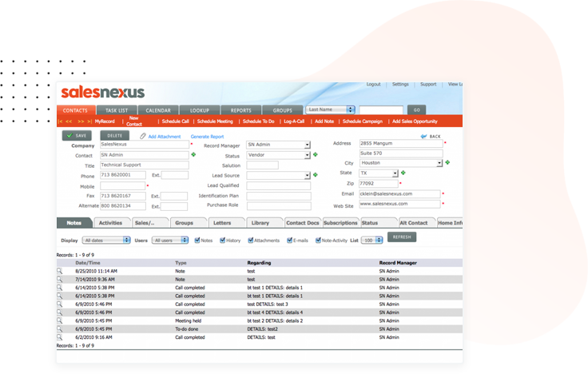Image resolution: width=588 pixels, height=374 pixels.
Task: Click Add Sales Opportunity in toolbar
Action: tap(415, 121)
